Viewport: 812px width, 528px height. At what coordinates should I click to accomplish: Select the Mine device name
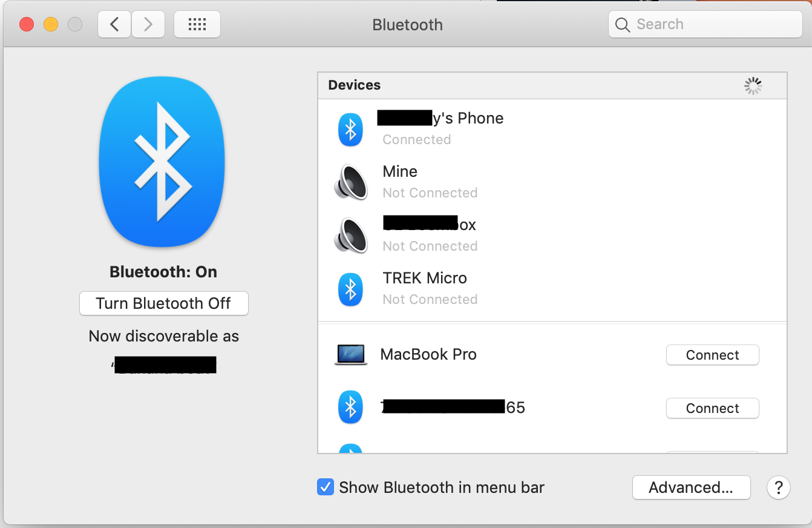tap(400, 171)
